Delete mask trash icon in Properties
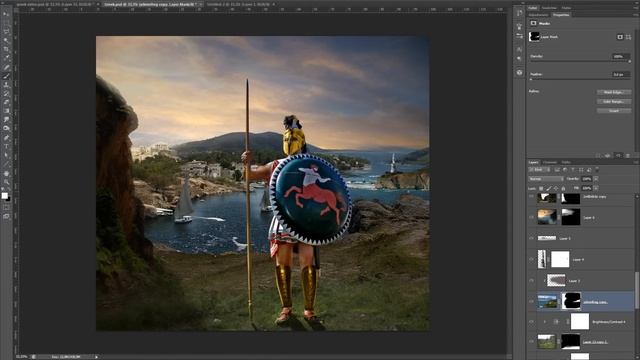Screen dimensions: 640x360 tap(628, 156)
